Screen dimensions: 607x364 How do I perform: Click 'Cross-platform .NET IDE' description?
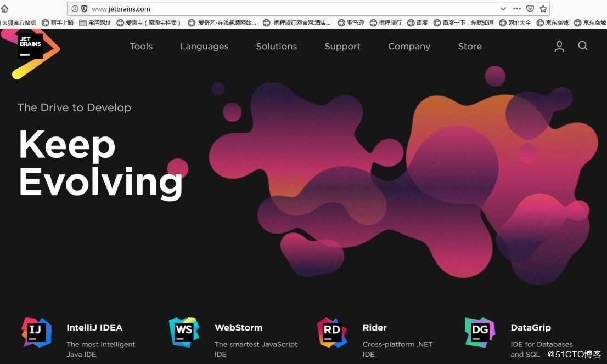[x=397, y=349]
